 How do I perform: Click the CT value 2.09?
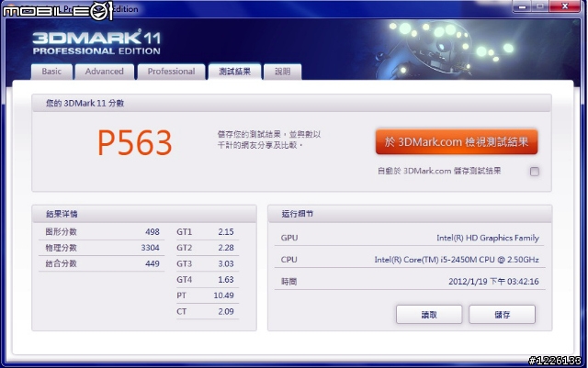(x=226, y=311)
